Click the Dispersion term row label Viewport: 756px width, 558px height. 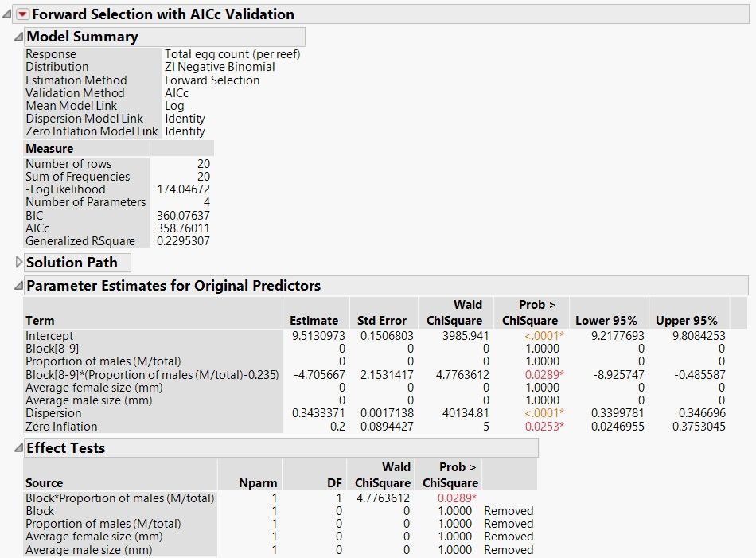(53, 413)
